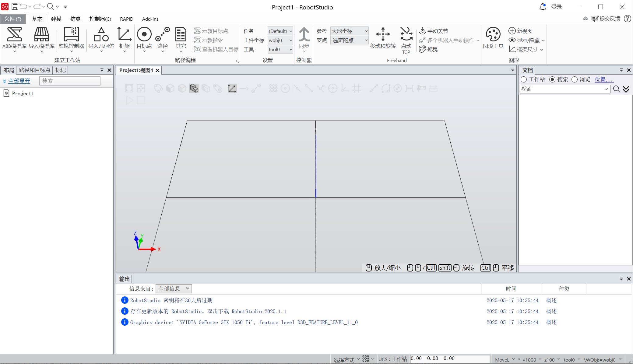The width and height of the screenshot is (633, 364).
Task: Switch to the 建模 ribbon tab
Action: point(56,19)
